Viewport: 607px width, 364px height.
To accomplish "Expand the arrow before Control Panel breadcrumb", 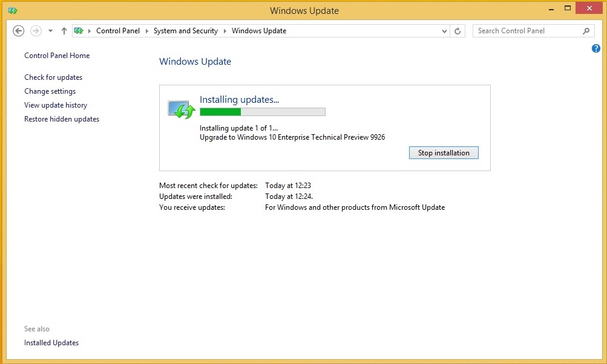I will click(x=90, y=31).
